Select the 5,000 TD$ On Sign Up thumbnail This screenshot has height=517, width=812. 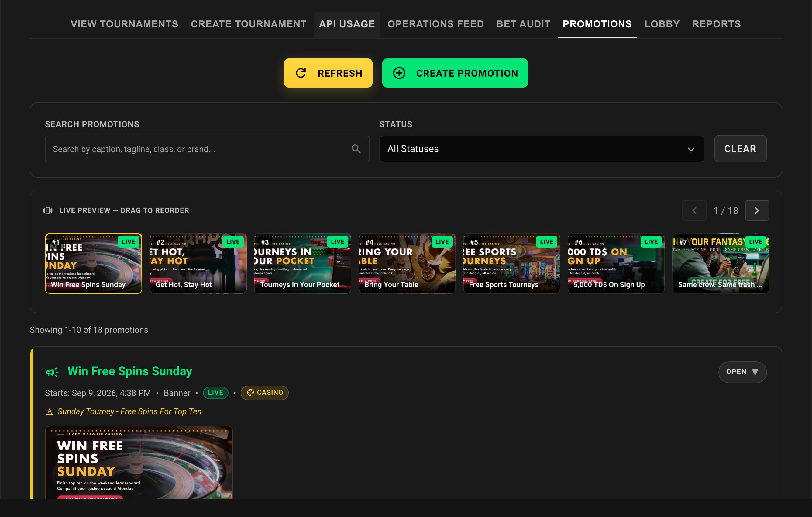pyautogui.click(x=616, y=263)
